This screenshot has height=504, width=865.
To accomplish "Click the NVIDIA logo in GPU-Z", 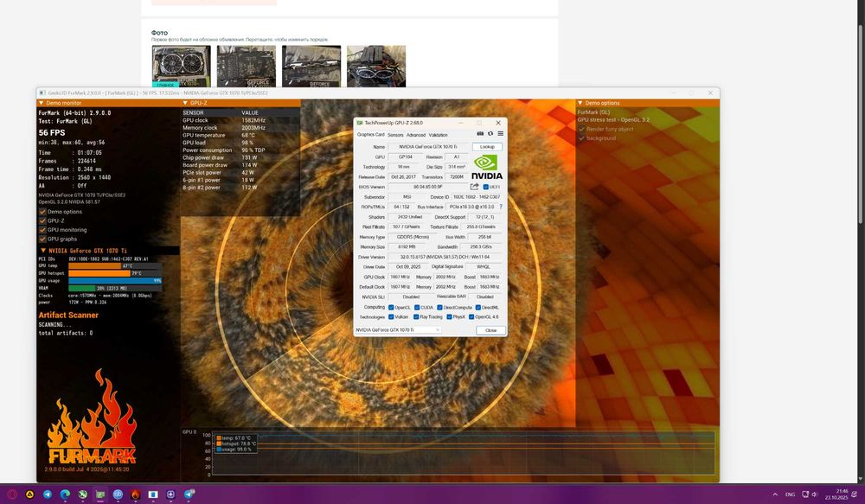I will point(486,167).
